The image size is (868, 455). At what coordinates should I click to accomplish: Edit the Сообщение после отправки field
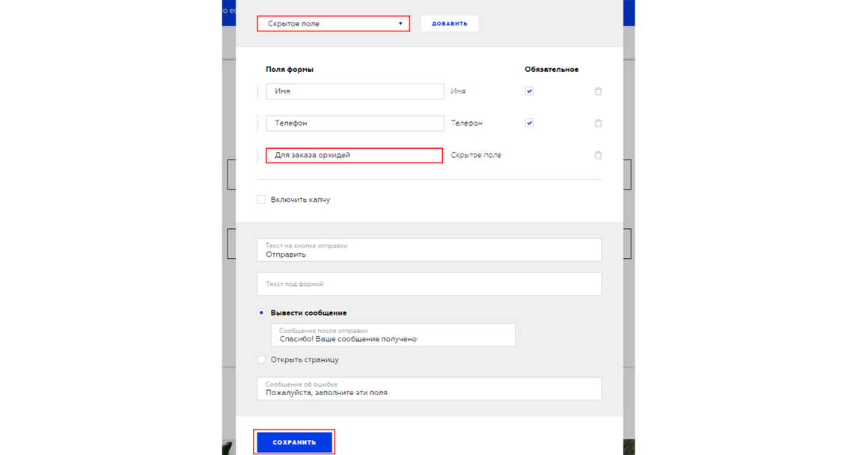tap(393, 335)
